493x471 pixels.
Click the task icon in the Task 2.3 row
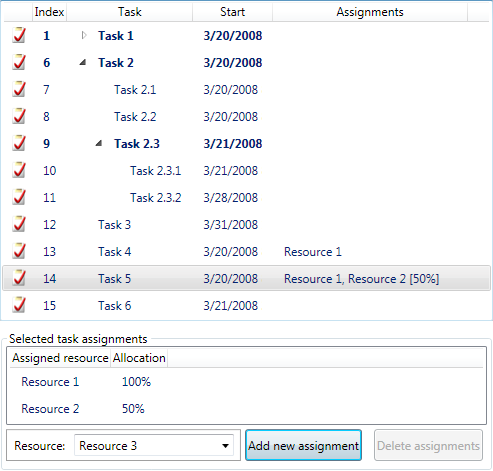[19, 143]
